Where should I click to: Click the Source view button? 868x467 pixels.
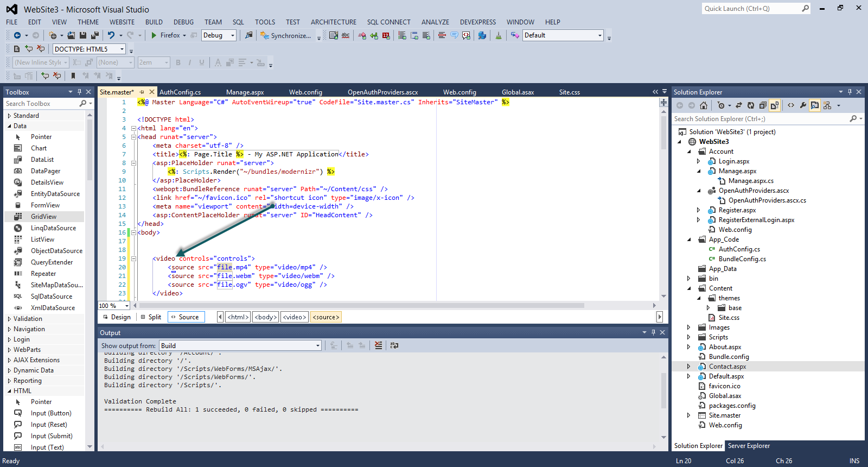[x=185, y=317]
